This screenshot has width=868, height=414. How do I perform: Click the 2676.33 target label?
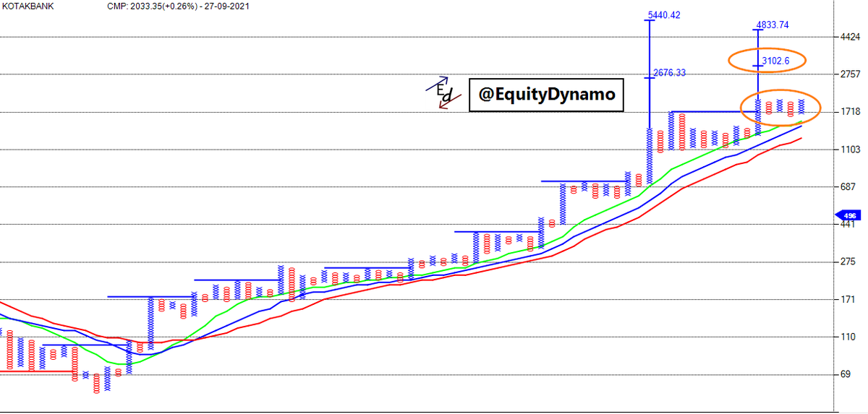(669, 72)
